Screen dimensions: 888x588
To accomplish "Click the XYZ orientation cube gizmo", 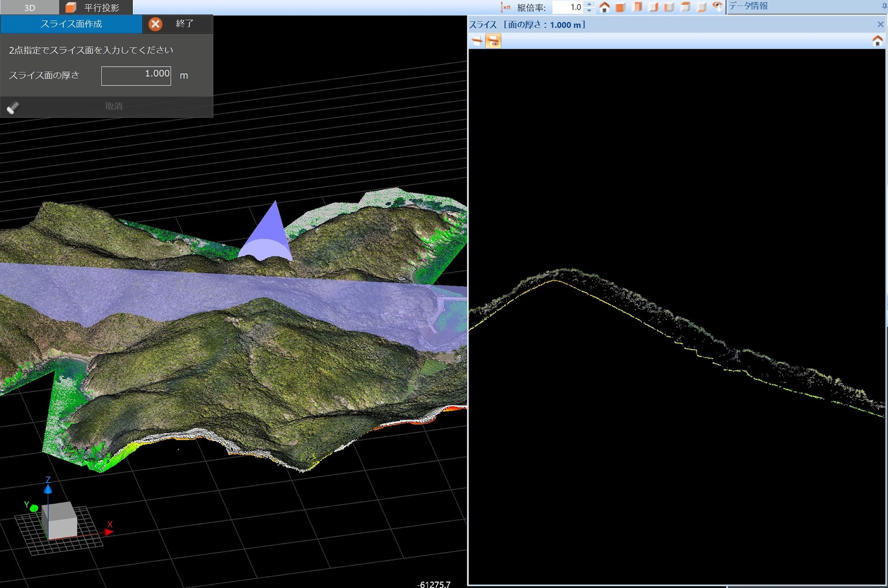I will [x=59, y=520].
